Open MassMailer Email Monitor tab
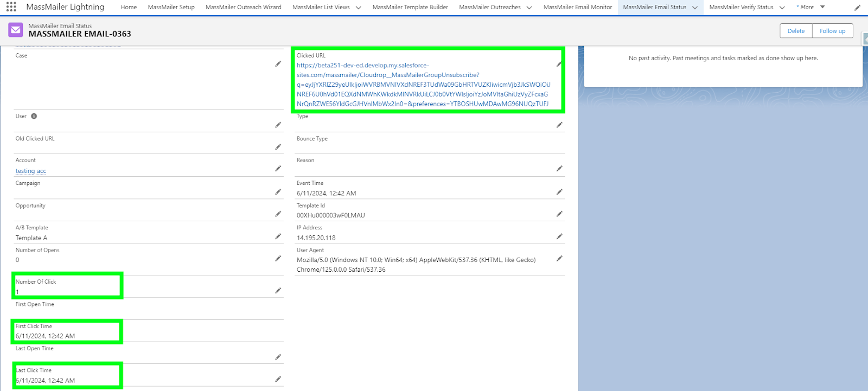868x391 pixels. (578, 7)
